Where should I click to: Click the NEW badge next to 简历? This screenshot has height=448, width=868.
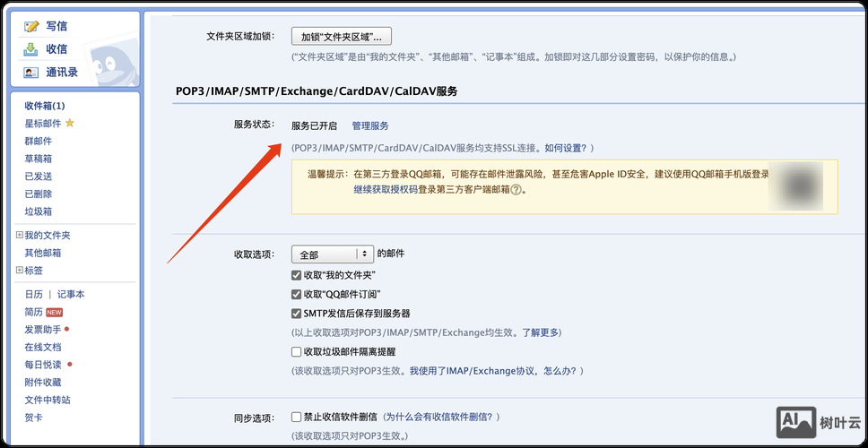(x=54, y=313)
